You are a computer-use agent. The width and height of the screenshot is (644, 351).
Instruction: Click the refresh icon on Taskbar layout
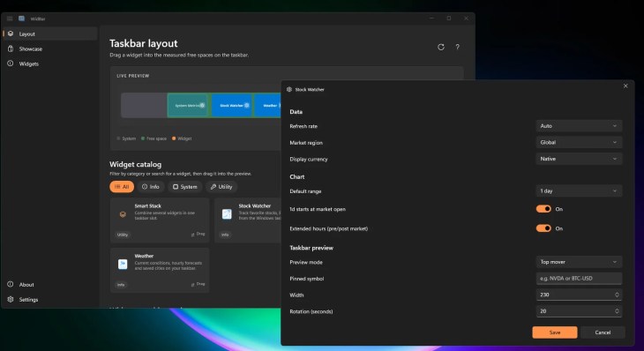pos(441,48)
